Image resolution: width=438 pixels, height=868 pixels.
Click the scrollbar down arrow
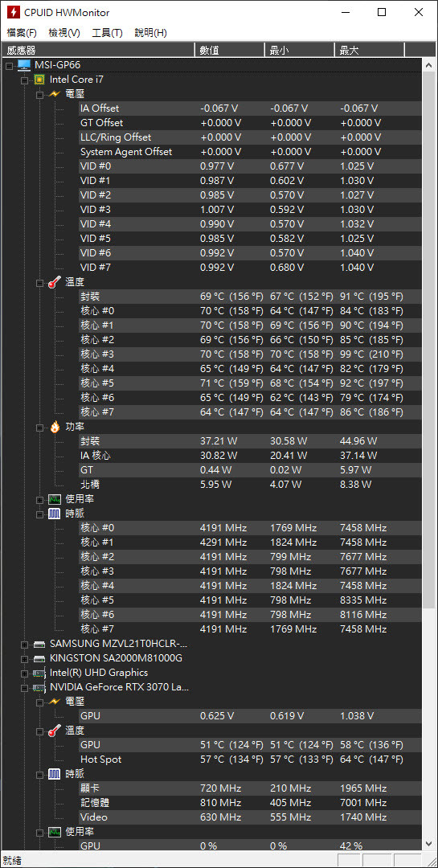(x=428, y=843)
